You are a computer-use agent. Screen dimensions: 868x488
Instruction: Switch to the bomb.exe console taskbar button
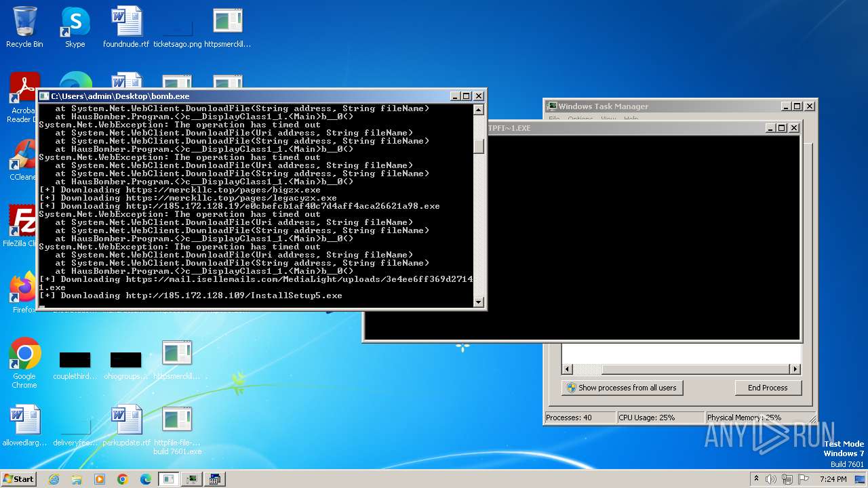(168, 479)
